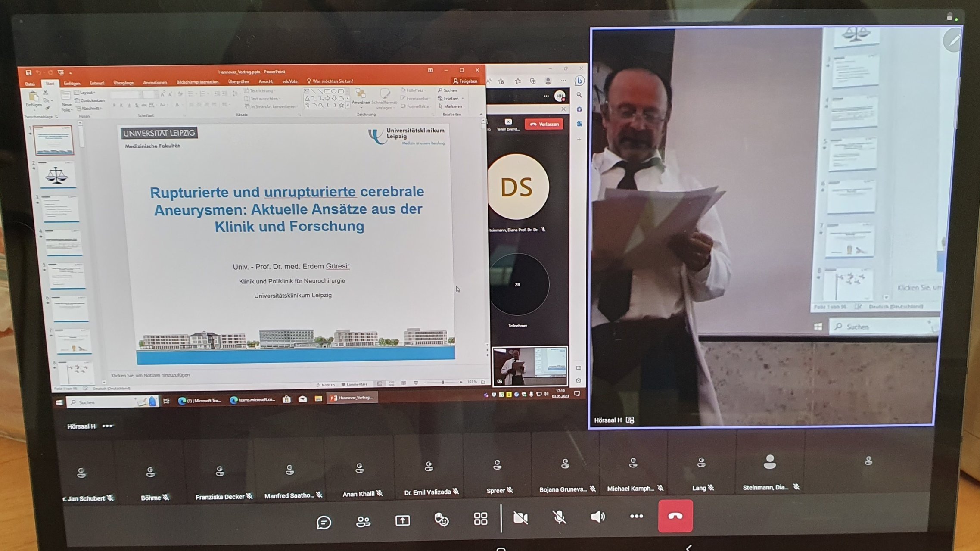The height and width of the screenshot is (551, 980).
Task: Open the chat icon in meeting toolbar
Action: [324, 522]
